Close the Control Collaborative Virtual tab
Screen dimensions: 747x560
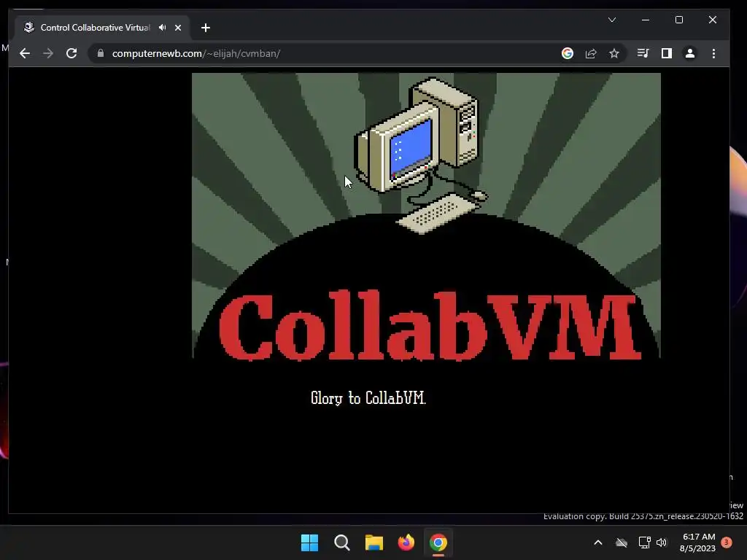[x=178, y=28]
